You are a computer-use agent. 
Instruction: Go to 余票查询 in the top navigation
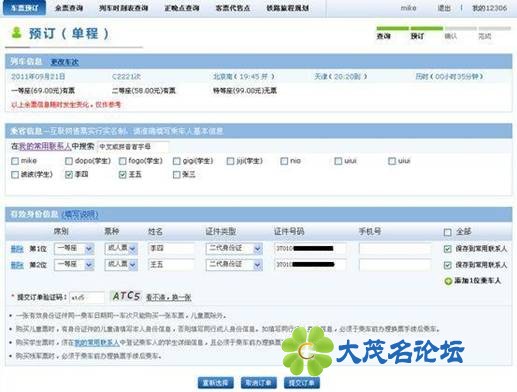point(69,8)
